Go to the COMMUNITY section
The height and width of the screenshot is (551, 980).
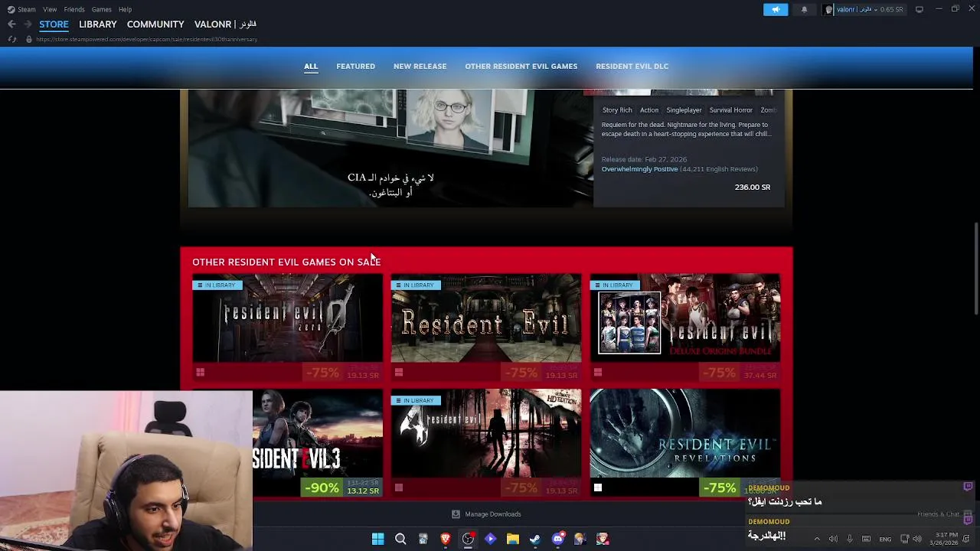pos(155,24)
